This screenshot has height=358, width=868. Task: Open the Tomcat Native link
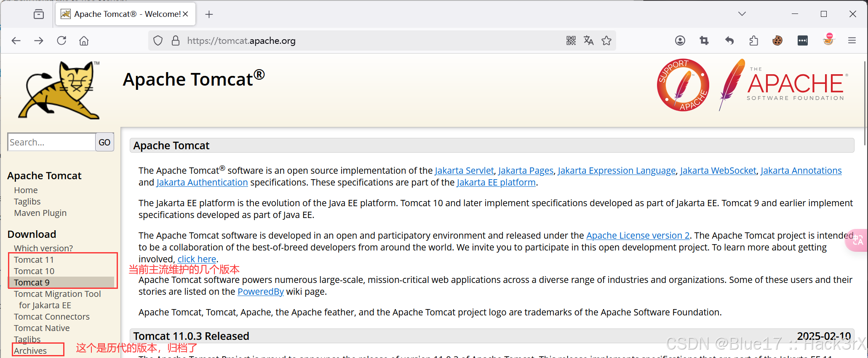[42, 328]
